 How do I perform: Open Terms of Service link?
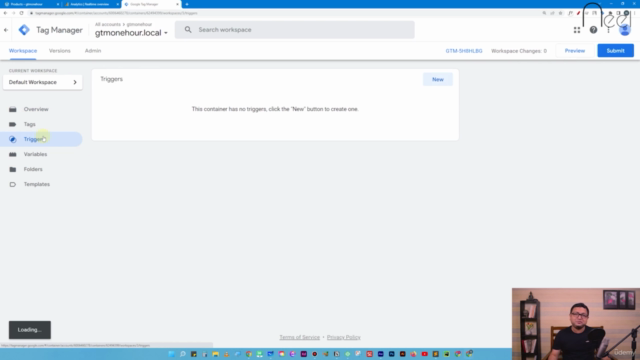click(300, 337)
